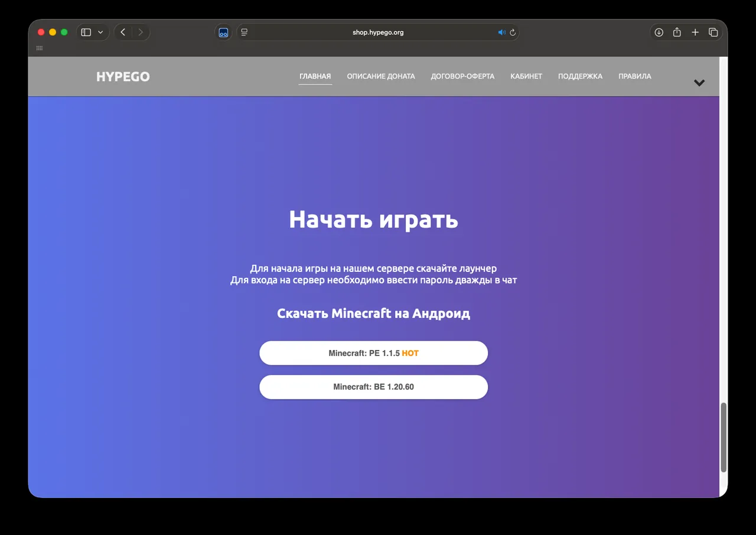Click the shop.hypego.org address field
The width and height of the screenshot is (756, 535).
378,33
